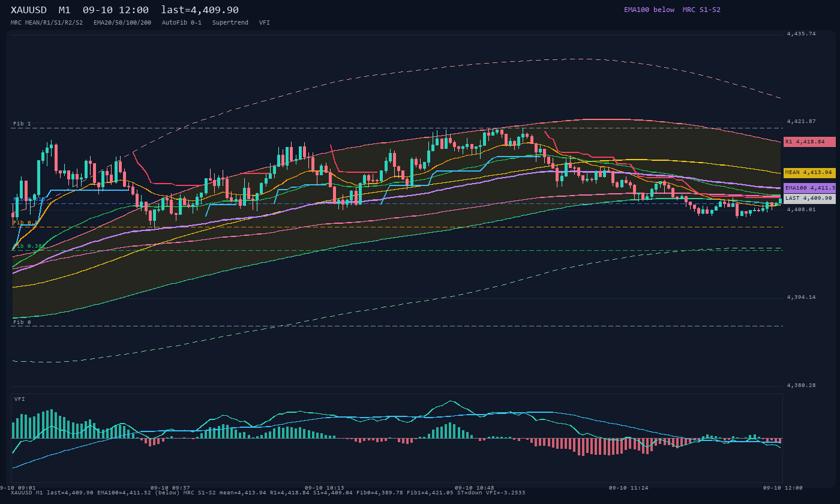Select the 'Fib 0.5' level label
The width and height of the screenshot is (840, 504).
26,223
